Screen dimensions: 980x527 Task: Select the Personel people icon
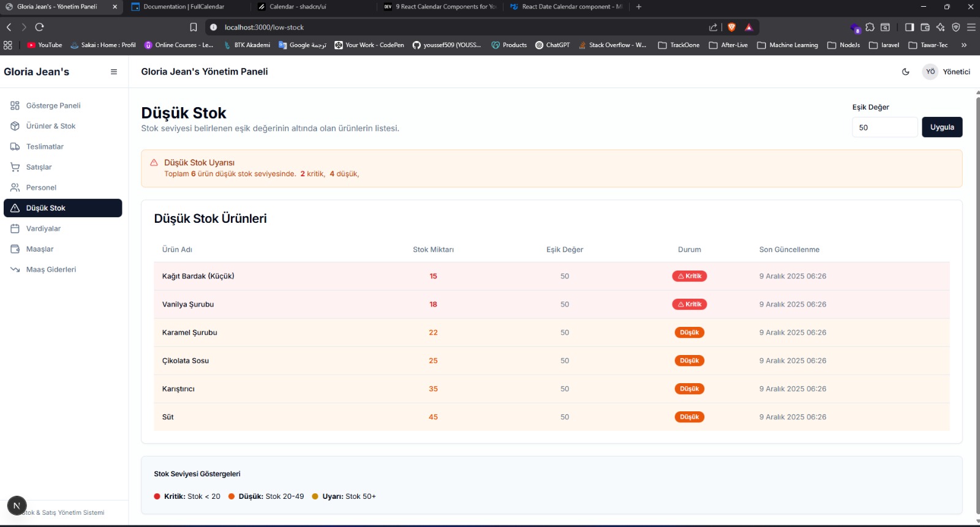[15, 187]
